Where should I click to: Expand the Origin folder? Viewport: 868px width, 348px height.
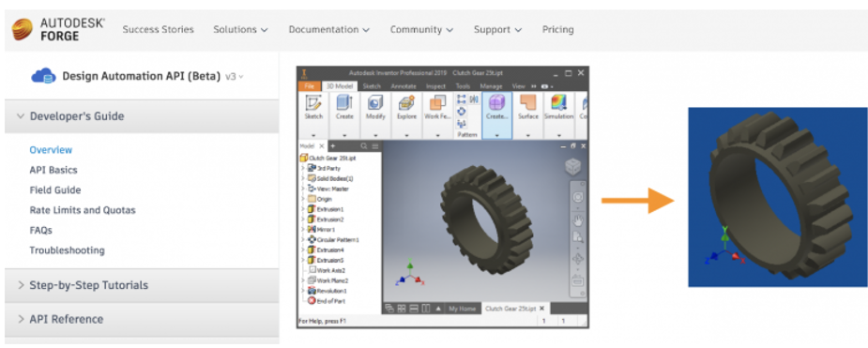click(x=303, y=199)
